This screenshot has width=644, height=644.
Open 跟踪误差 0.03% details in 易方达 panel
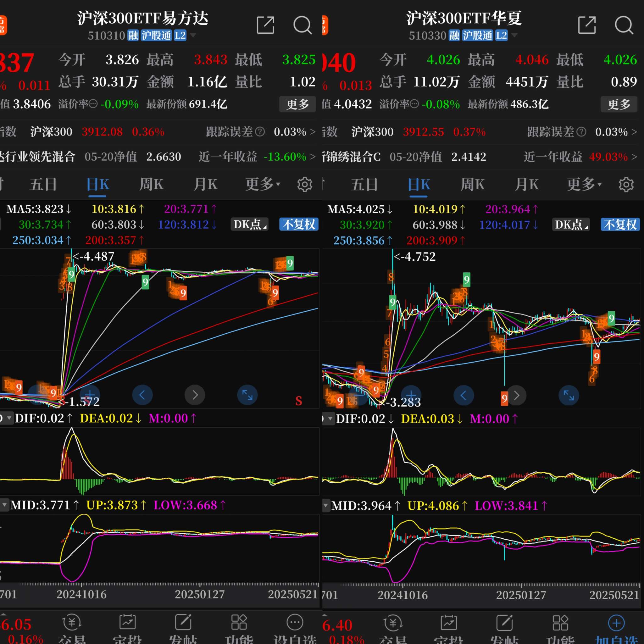pos(261,132)
